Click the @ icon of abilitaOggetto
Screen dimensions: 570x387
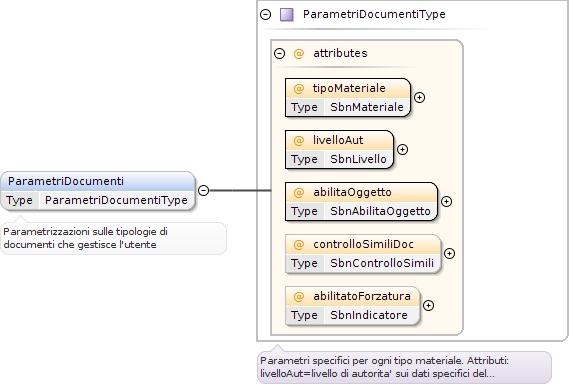tap(298, 193)
